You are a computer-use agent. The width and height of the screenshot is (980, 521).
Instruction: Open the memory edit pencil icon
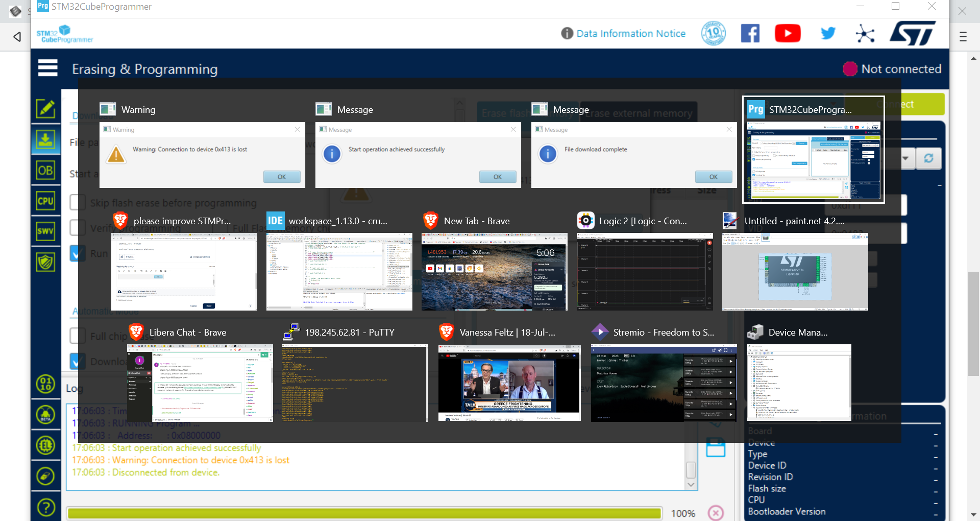pos(45,108)
